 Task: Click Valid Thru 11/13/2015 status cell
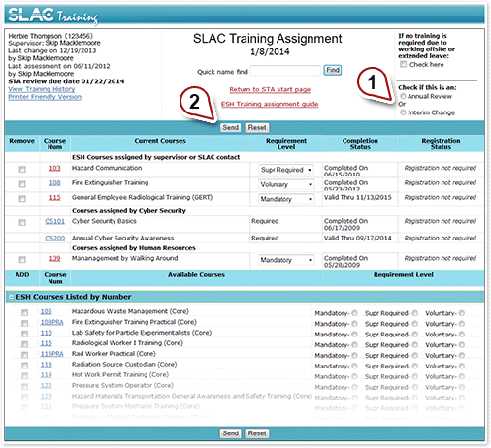coord(358,197)
